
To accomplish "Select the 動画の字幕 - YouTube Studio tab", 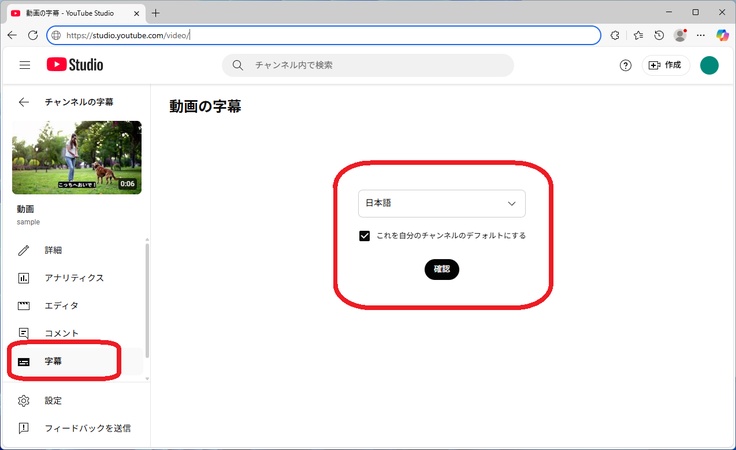I will (x=75, y=13).
